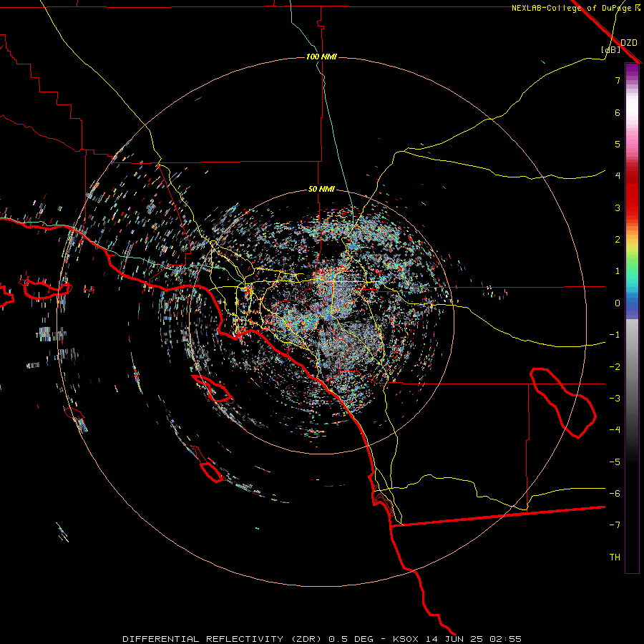The image size is (644, 644).
Task: Click the 1 tick on the color scale
Action: click(x=618, y=271)
